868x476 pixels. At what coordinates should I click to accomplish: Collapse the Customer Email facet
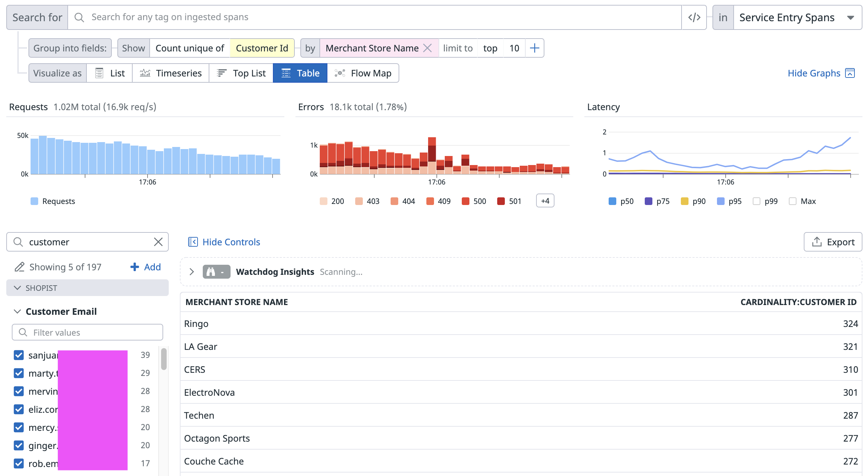(x=17, y=311)
